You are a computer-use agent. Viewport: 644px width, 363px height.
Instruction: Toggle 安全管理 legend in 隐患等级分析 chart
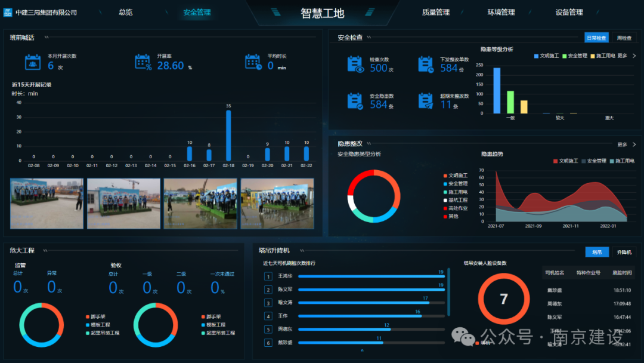(x=575, y=56)
